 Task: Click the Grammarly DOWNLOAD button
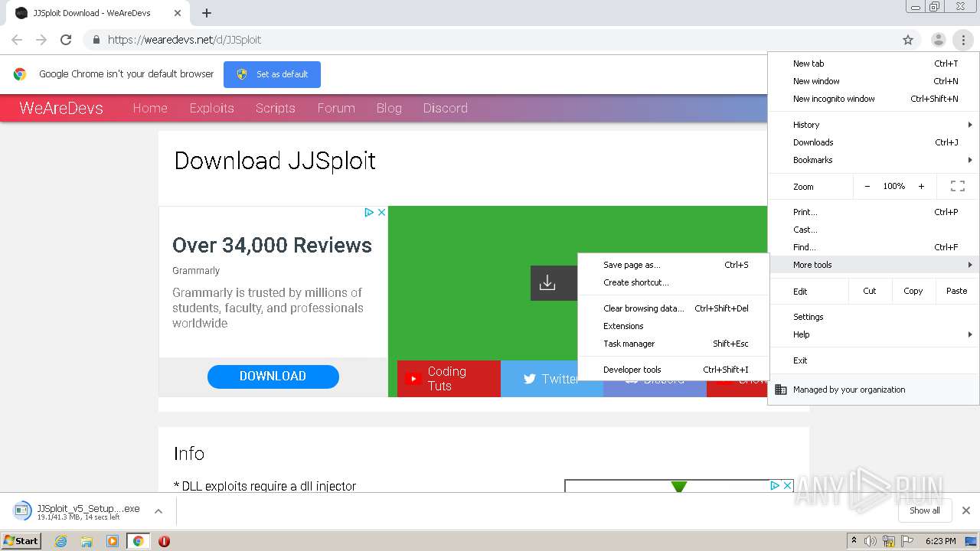(x=273, y=377)
